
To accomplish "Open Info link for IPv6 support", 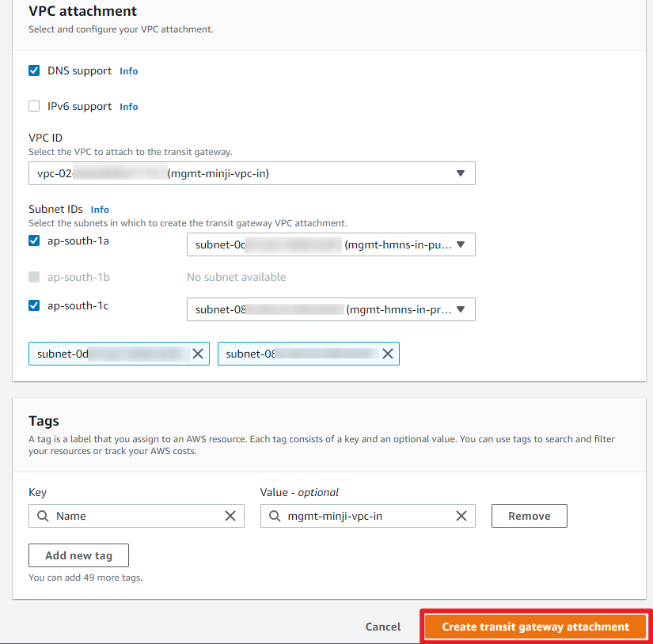I will point(129,107).
